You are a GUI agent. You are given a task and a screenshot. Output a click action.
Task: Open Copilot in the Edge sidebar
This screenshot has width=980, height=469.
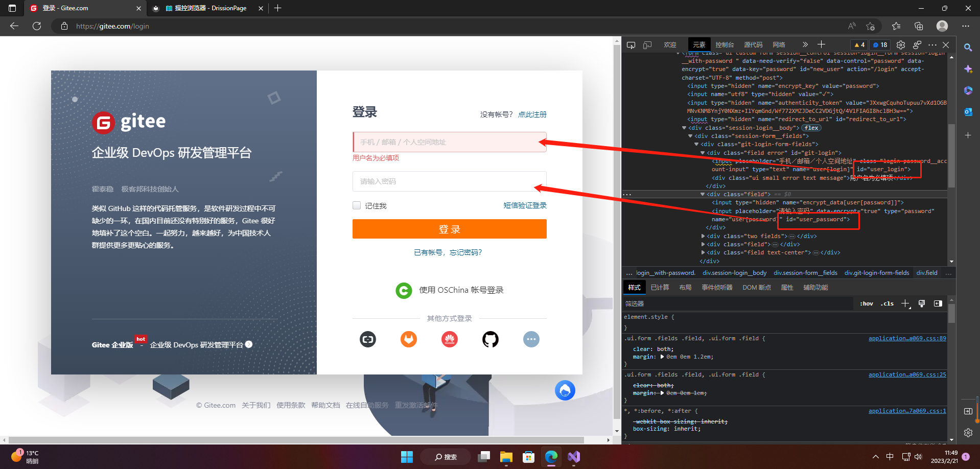pyautogui.click(x=967, y=69)
